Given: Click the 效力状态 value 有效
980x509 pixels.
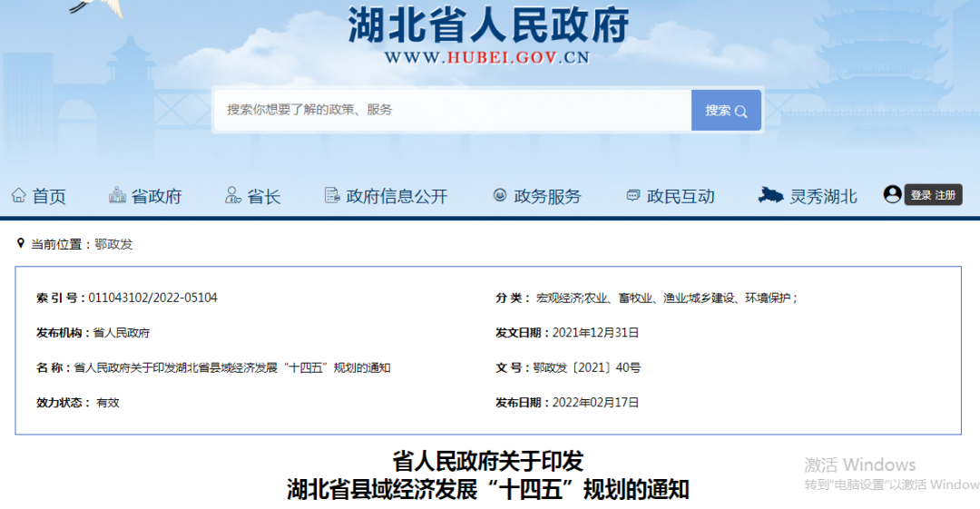Looking at the screenshot, I should click(x=107, y=403).
